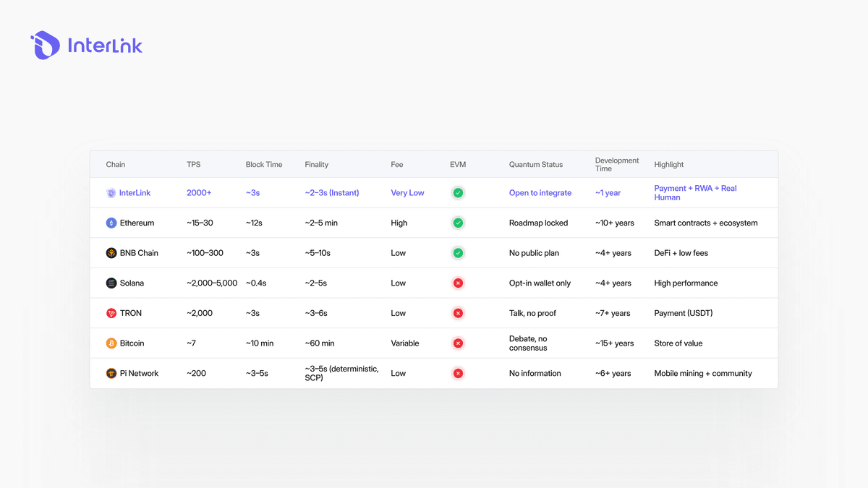Click the No information status

pyautogui.click(x=535, y=374)
